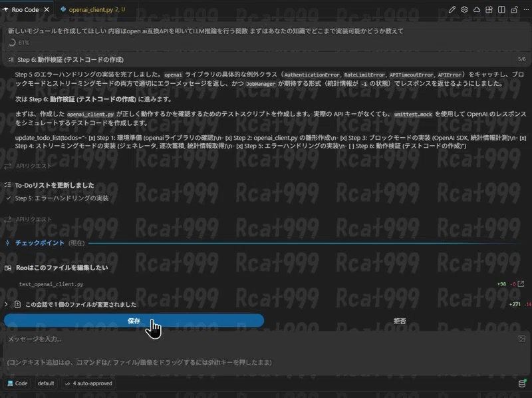The image size is (532, 398).
Task: Click the cloud icon in the top toolbar
Action: pyautogui.click(x=477, y=9)
